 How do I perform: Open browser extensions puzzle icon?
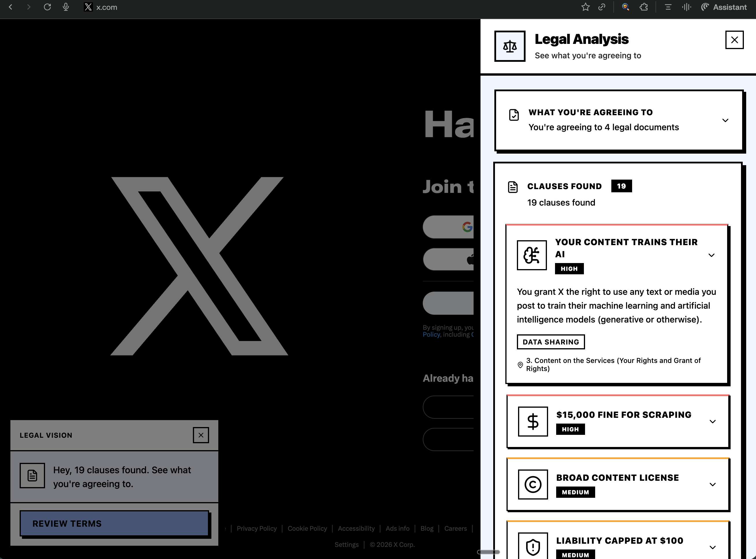coord(644,7)
